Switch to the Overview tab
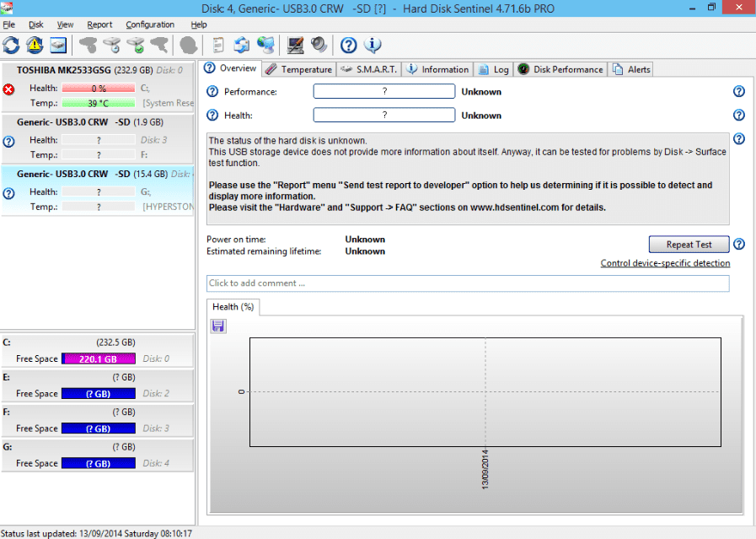756x539 pixels. click(x=231, y=68)
